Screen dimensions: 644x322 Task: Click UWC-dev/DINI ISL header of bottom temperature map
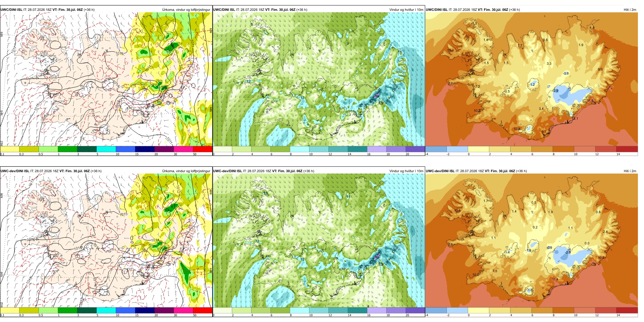(440, 171)
